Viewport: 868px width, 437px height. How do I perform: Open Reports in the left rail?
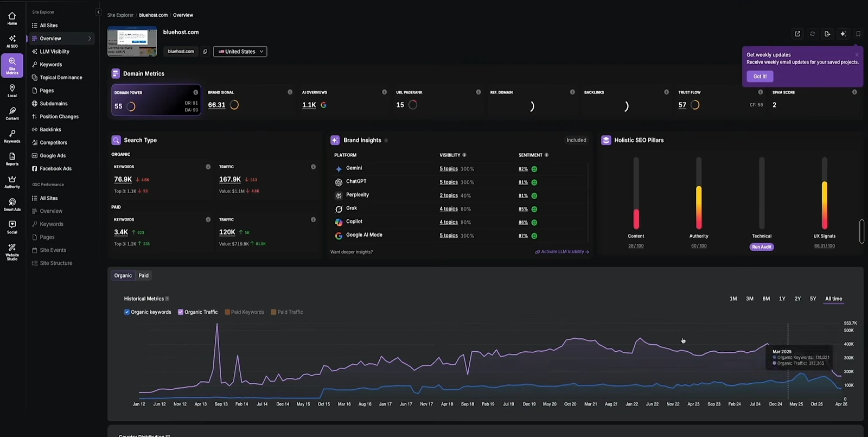[x=12, y=159]
